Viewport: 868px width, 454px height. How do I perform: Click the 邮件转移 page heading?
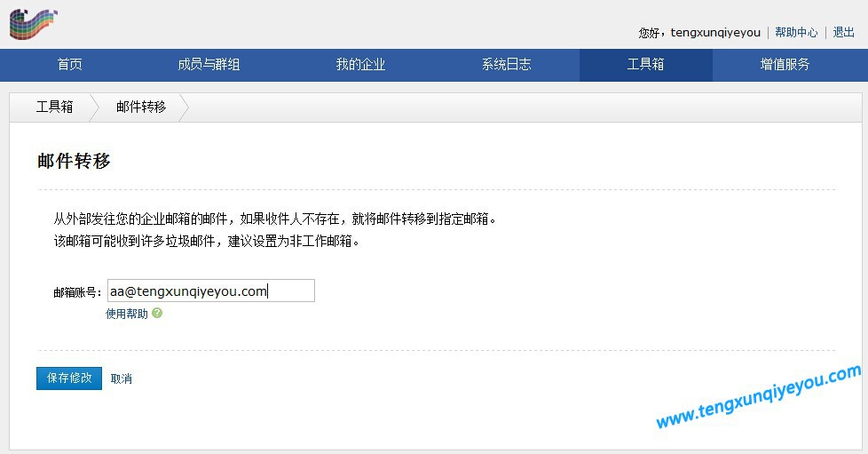74,161
